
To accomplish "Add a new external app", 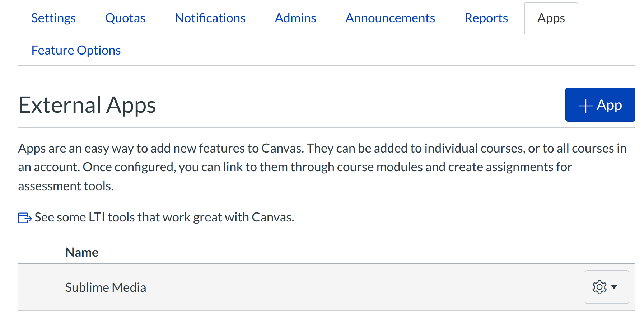I will 600,105.
